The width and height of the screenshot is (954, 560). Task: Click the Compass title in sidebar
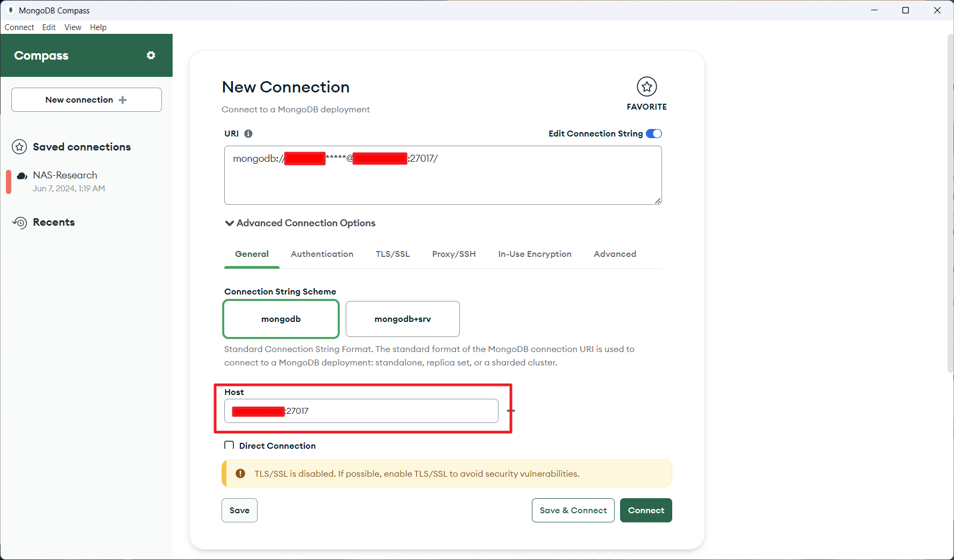point(41,55)
